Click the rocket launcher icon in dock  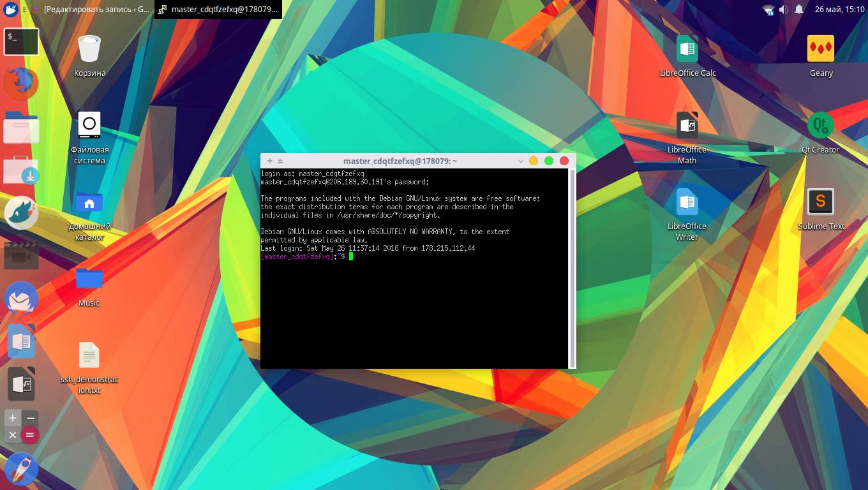22,469
